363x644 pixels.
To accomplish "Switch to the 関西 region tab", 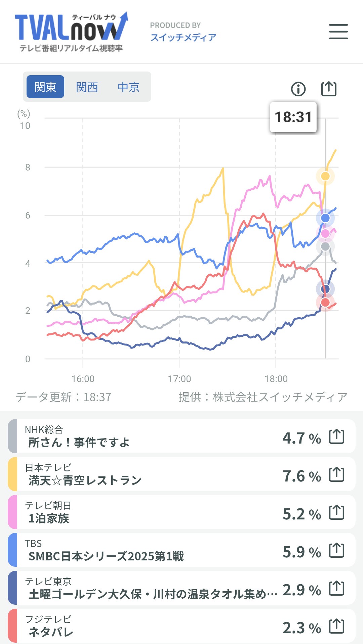I will (87, 87).
